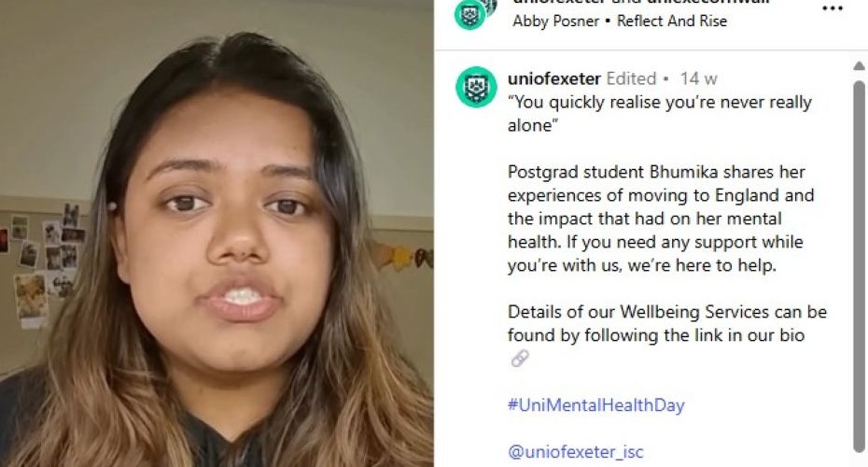Viewport: 868px width, 467px height.
Task: Click the caption paragraph about Postgrad student Bhumika
Action: click(661, 219)
